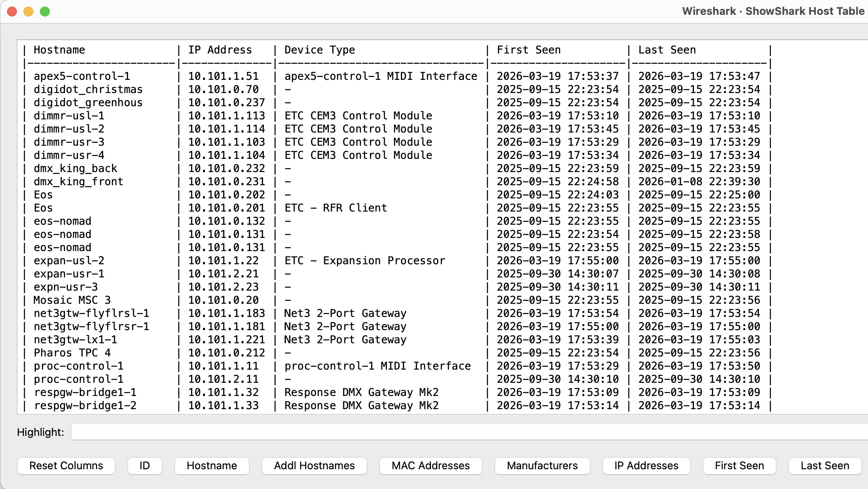The height and width of the screenshot is (489, 868).
Task: Select hostname expan-usr-1
Action: (x=69, y=274)
